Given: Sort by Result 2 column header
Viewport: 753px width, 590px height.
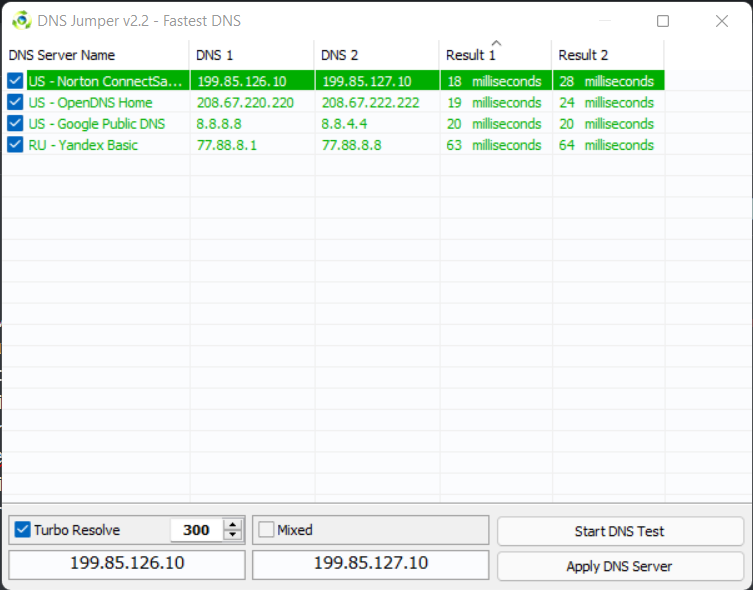Looking at the screenshot, I should point(608,55).
